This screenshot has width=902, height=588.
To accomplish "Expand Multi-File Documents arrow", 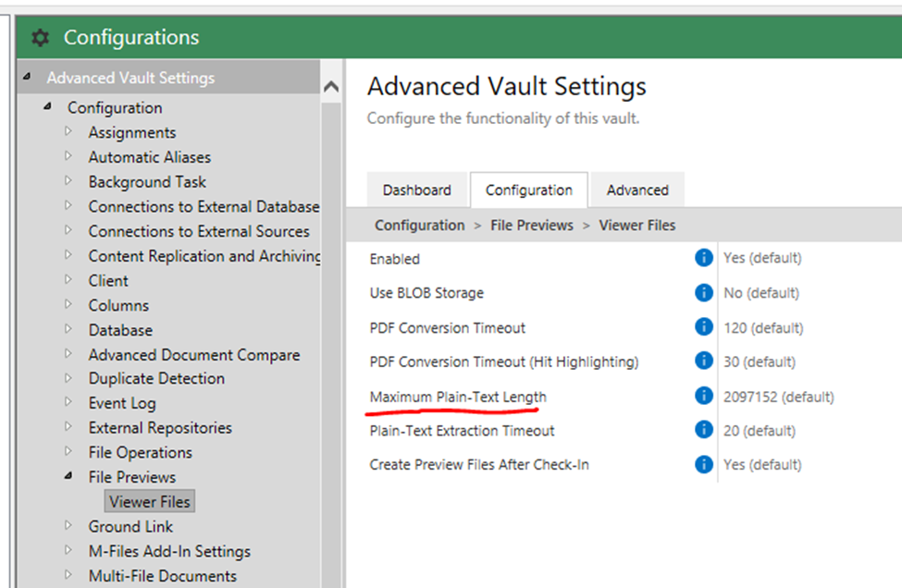I will coord(68,575).
